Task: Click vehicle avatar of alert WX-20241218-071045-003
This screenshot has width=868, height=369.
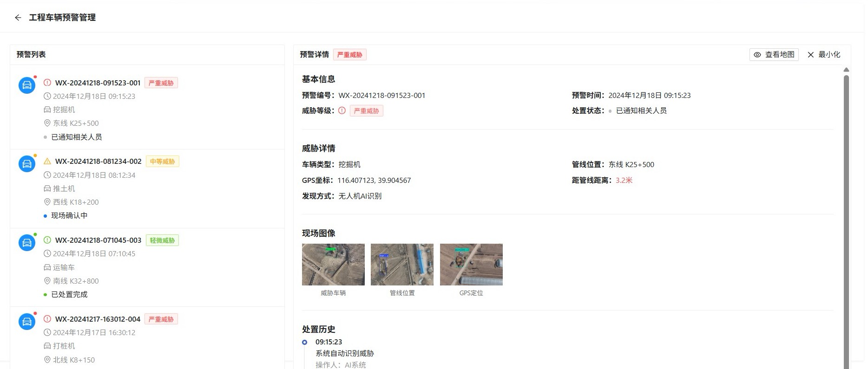Action: 27,243
